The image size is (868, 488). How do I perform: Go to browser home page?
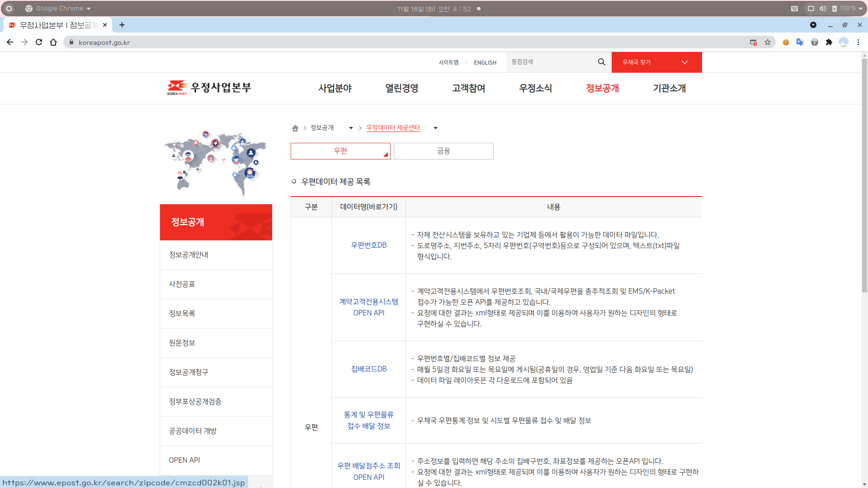tap(53, 42)
